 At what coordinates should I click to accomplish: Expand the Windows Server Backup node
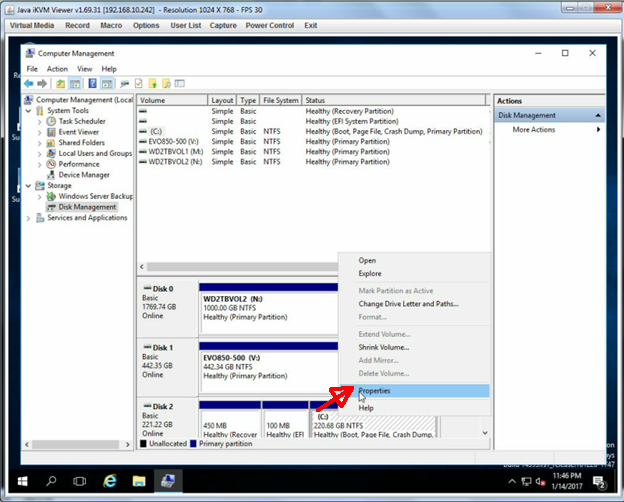(x=39, y=197)
